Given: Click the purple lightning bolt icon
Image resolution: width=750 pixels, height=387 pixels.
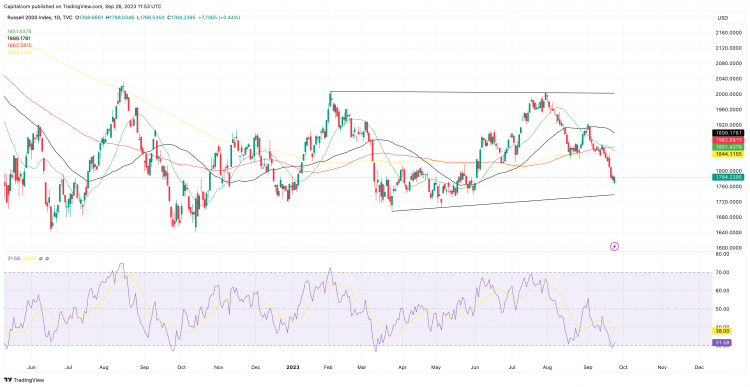Looking at the screenshot, I should (x=615, y=246).
